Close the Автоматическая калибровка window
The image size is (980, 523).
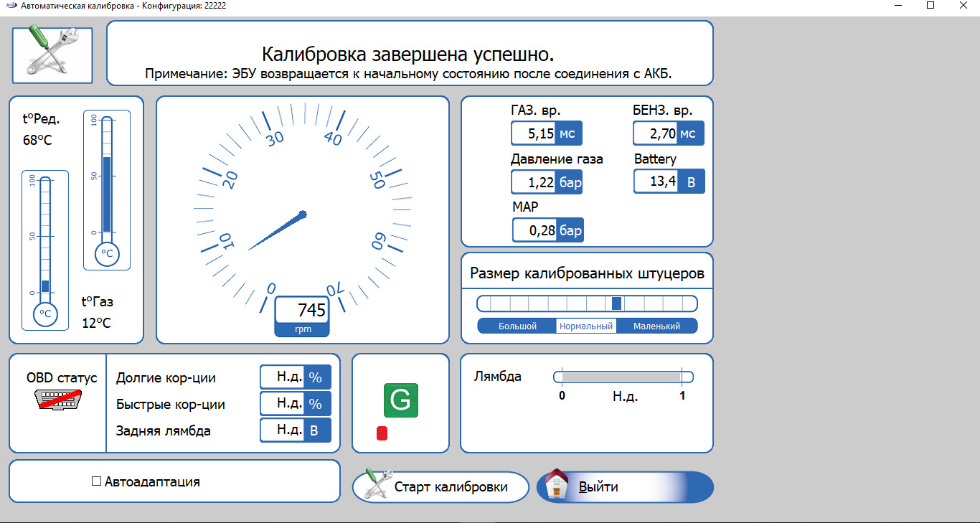(963, 5)
